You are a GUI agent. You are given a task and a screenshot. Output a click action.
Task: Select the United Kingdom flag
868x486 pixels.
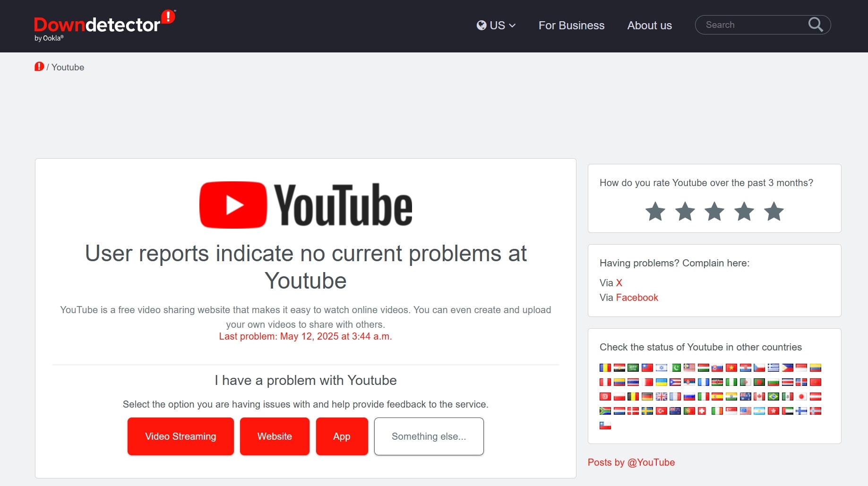(662, 396)
